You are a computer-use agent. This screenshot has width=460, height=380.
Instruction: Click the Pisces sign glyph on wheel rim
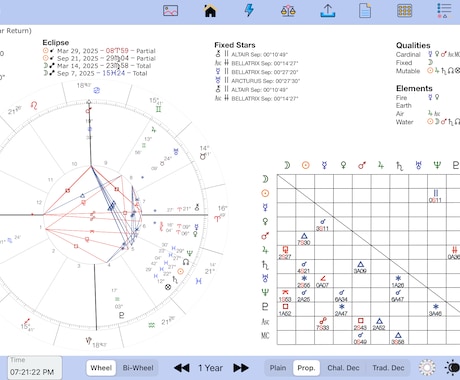click(199, 281)
